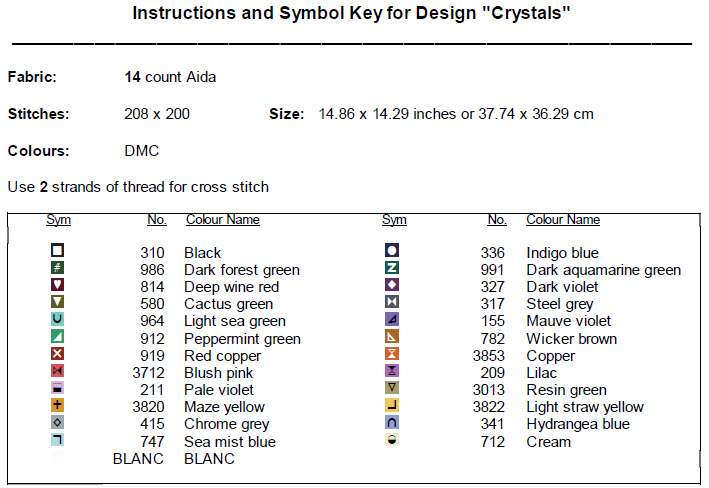Choose the Blush pink colour swatch
This screenshot has width=709, height=488.
click(x=58, y=371)
